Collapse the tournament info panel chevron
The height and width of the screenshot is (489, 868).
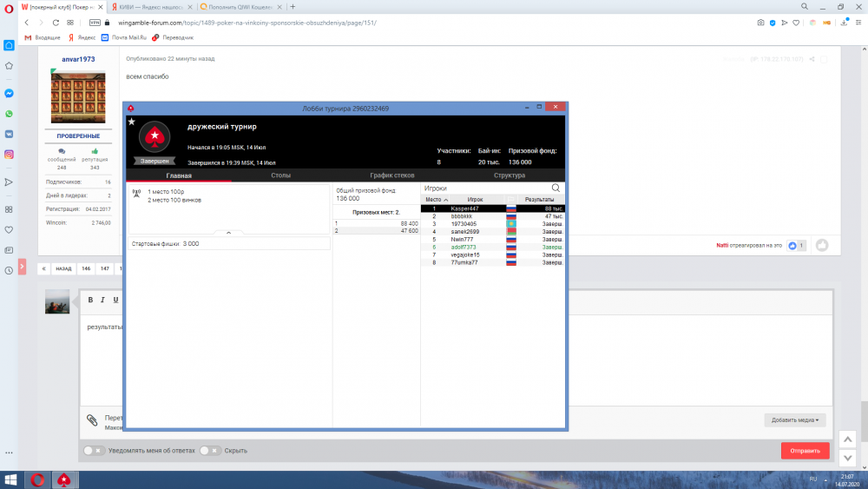(x=228, y=233)
